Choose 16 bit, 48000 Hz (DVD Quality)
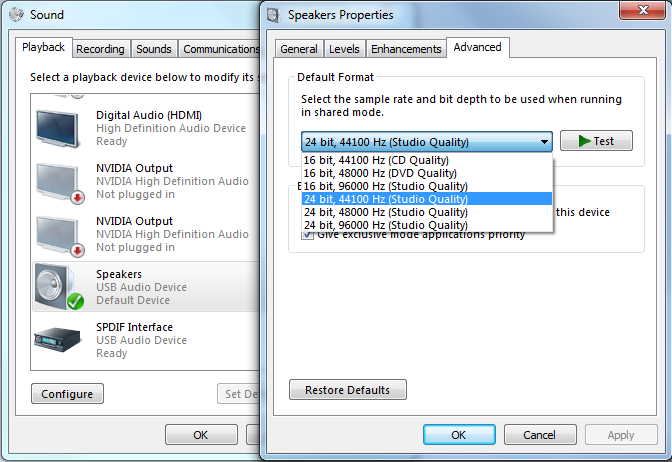Screen dimensions: 672x462 click(379, 173)
